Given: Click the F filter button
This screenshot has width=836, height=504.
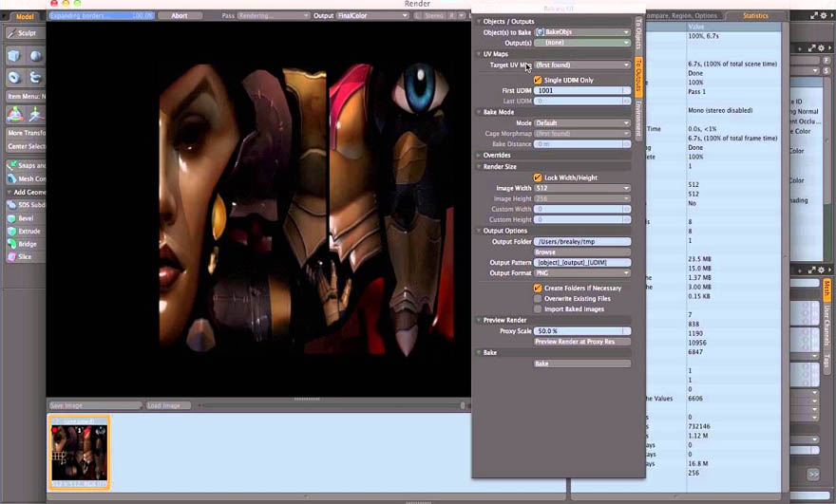Looking at the screenshot, I should (826, 61).
